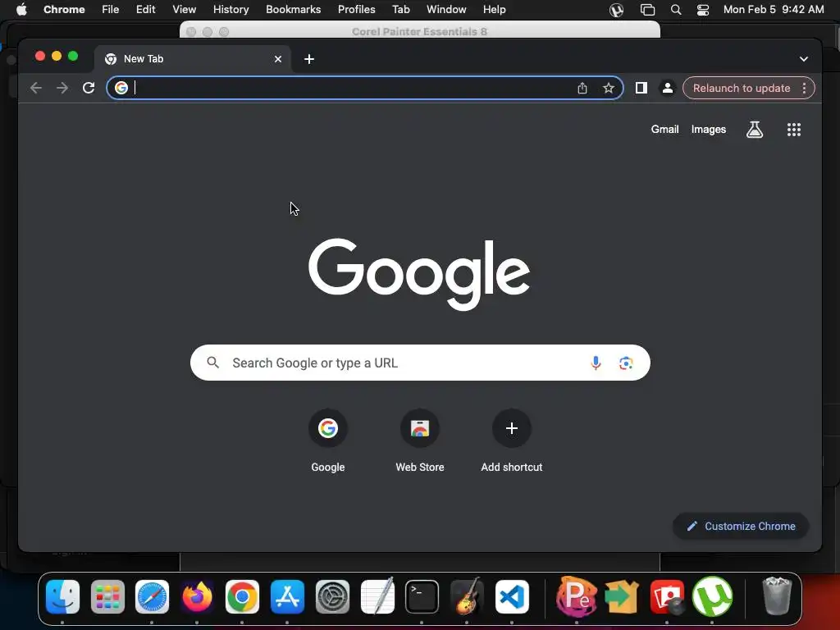The width and height of the screenshot is (840, 630).
Task: Open Control Center in menu bar
Action: point(703,10)
